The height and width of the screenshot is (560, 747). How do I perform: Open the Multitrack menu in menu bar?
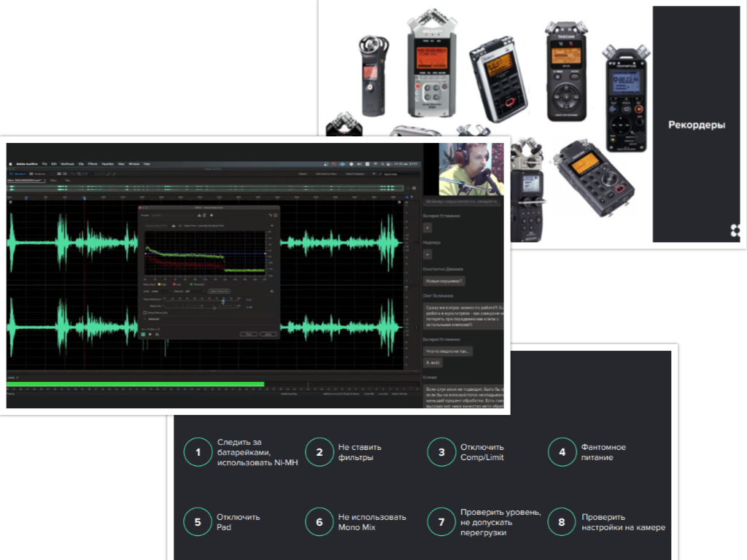[66, 164]
